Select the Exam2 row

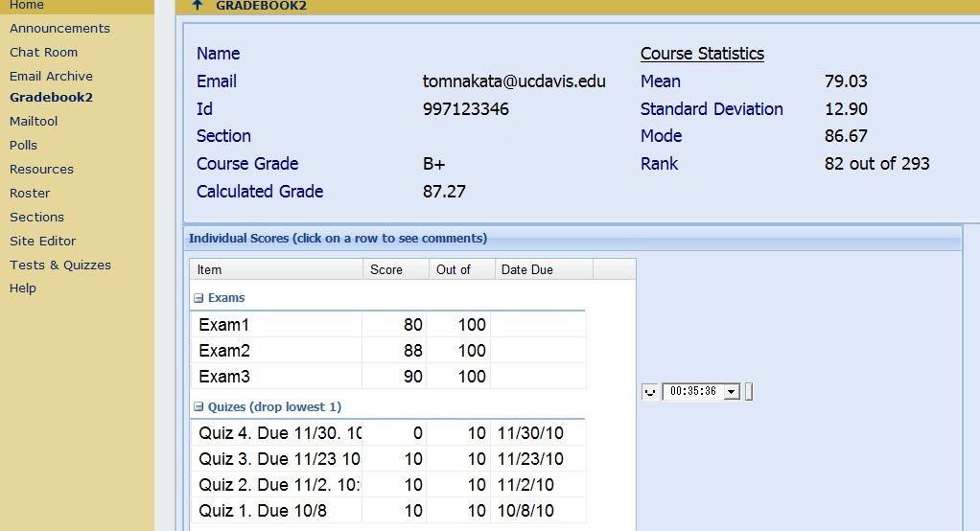click(x=388, y=351)
